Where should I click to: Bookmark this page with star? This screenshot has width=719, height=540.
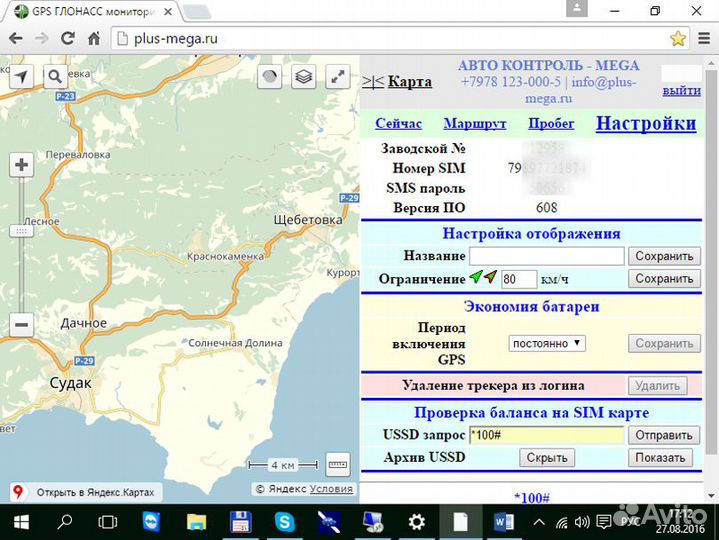click(x=678, y=39)
